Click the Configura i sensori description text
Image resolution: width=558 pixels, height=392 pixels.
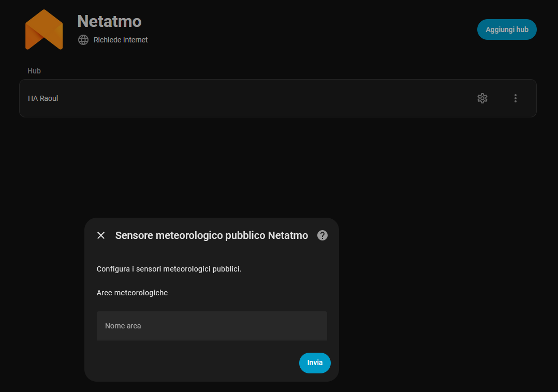click(x=169, y=269)
